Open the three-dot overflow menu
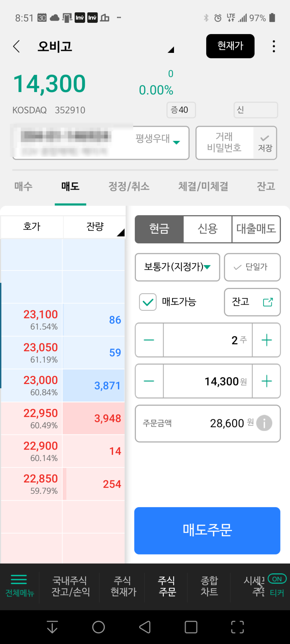This screenshot has width=290, height=644. pyautogui.click(x=274, y=46)
